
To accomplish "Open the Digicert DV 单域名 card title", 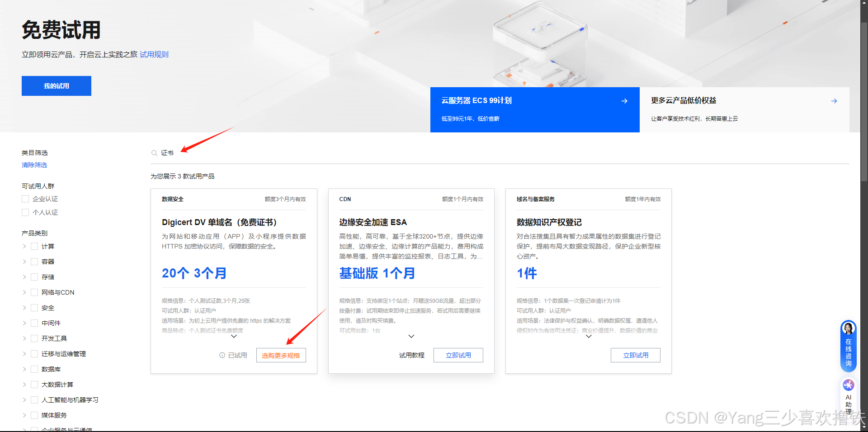I will point(219,222).
